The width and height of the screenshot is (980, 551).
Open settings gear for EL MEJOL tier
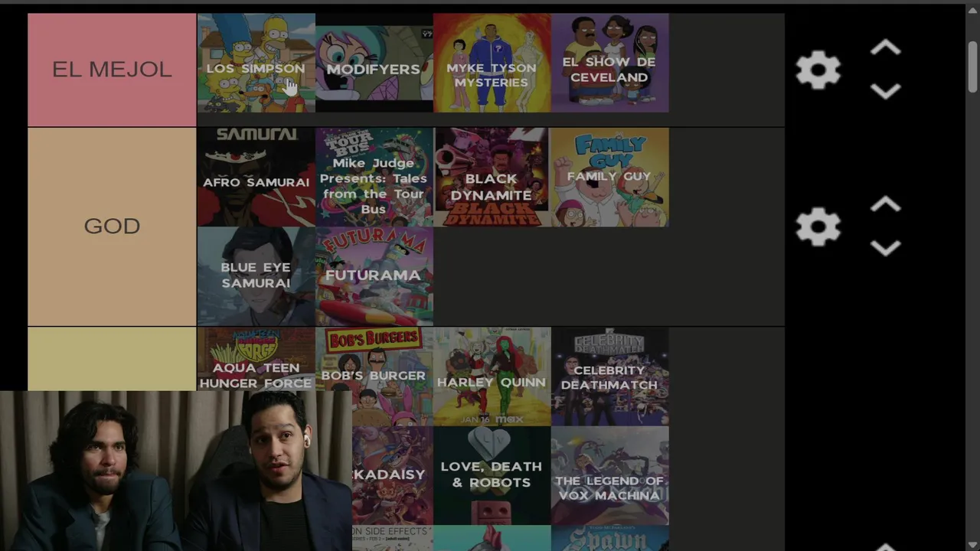(818, 70)
